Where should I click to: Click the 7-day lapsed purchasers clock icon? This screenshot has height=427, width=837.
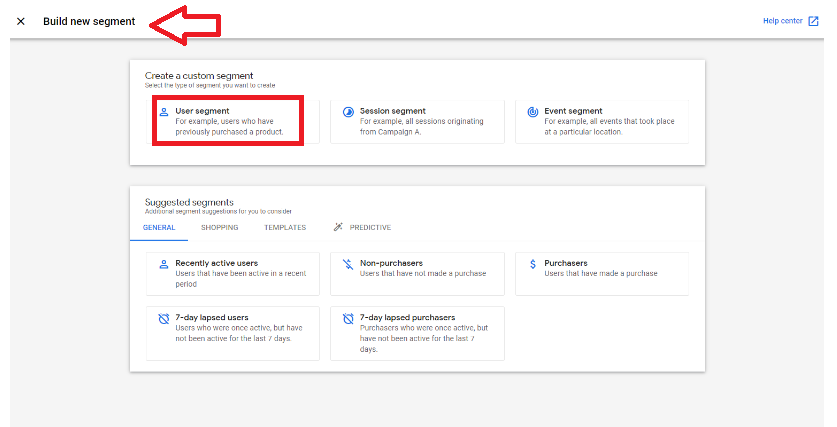point(348,319)
